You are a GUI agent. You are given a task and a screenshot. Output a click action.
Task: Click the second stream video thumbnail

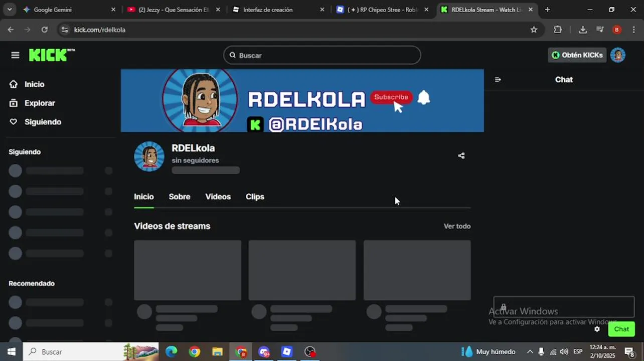tap(302, 270)
